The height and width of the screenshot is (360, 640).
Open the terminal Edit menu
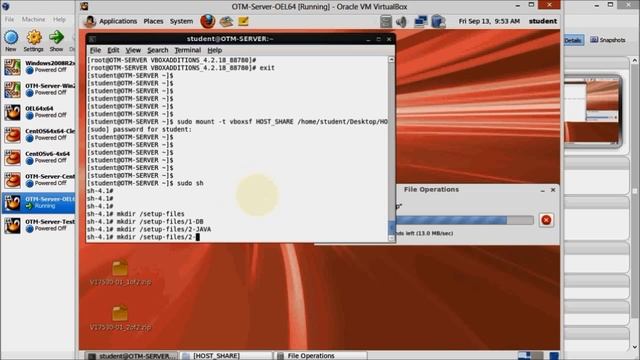113,50
